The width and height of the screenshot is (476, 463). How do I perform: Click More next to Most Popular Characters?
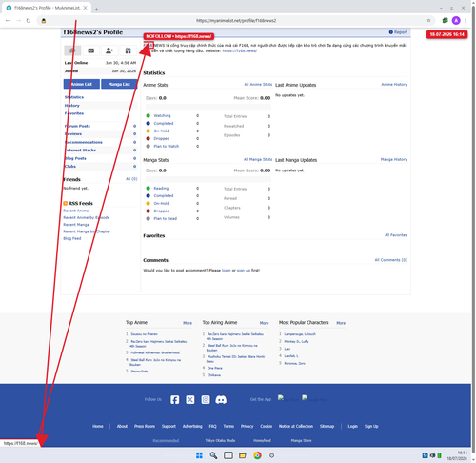[341, 323]
